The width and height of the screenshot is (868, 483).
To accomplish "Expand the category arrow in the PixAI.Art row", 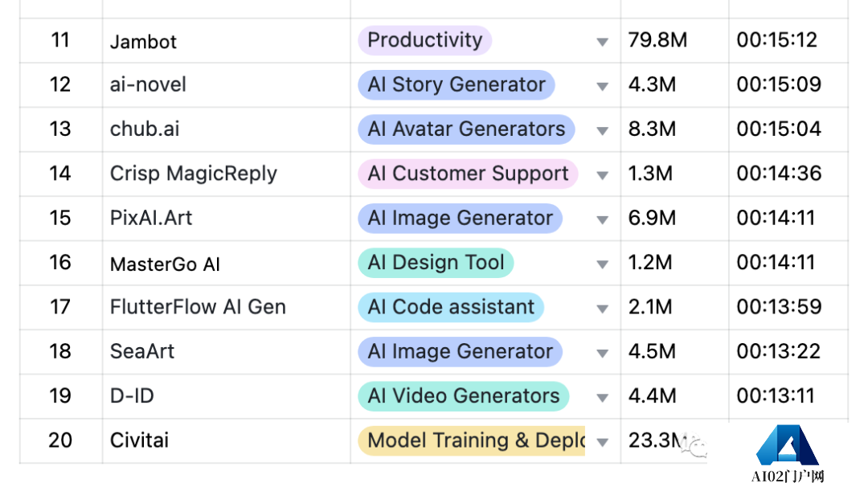I will (602, 219).
